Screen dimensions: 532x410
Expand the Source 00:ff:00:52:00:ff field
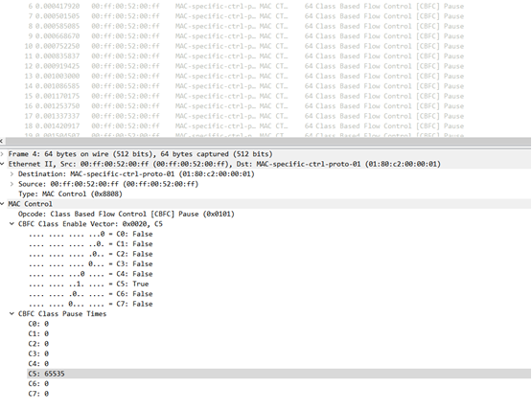pyautogui.click(x=12, y=184)
